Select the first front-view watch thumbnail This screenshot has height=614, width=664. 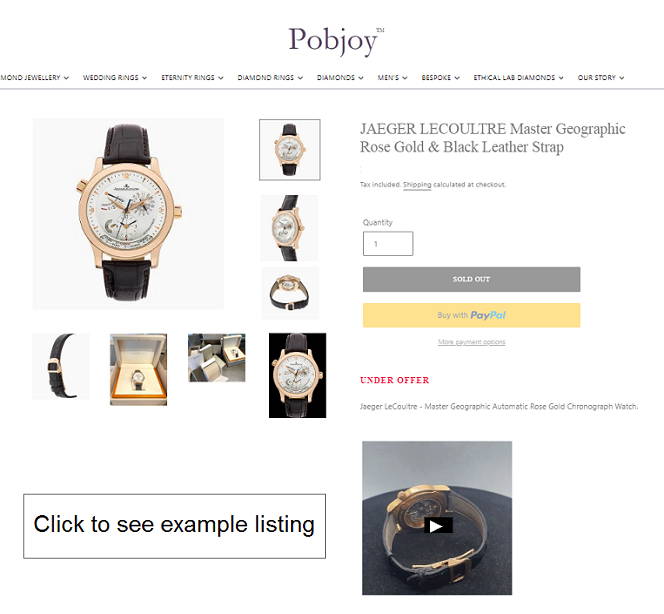[x=290, y=149]
